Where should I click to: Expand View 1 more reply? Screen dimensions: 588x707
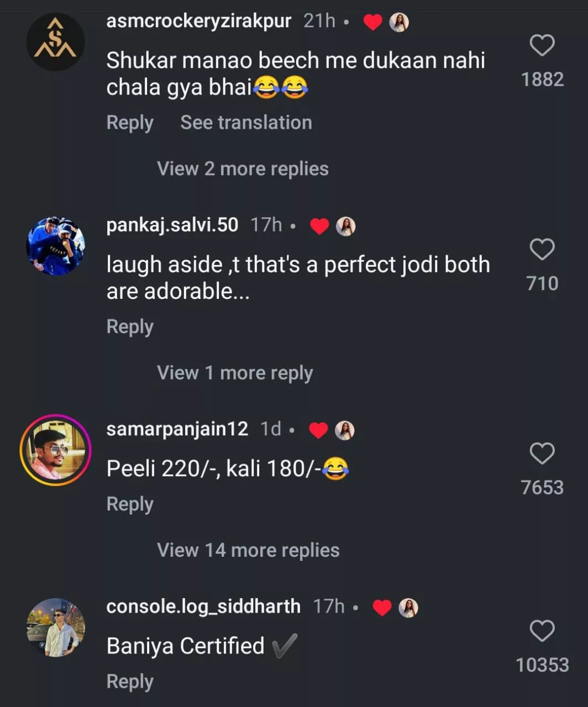point(235,373)
